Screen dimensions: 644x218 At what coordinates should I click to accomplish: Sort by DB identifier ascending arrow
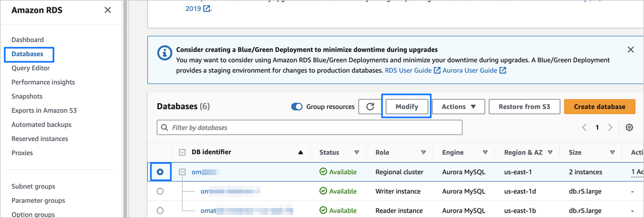tap(300, 152)
